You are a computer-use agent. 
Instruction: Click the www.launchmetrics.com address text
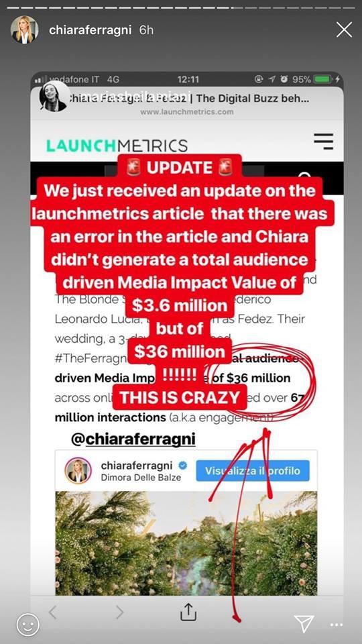pyautogui.click(x=187, y=111)
